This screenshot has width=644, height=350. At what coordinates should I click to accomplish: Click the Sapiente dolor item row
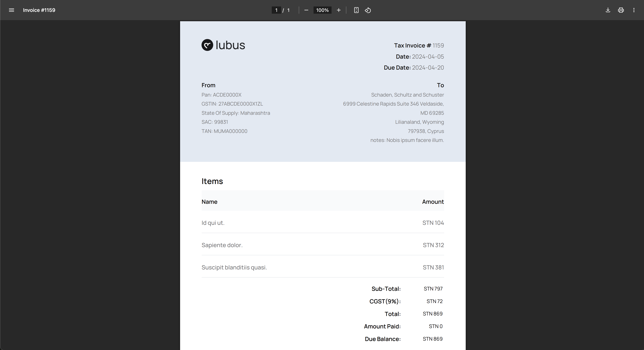222,245
